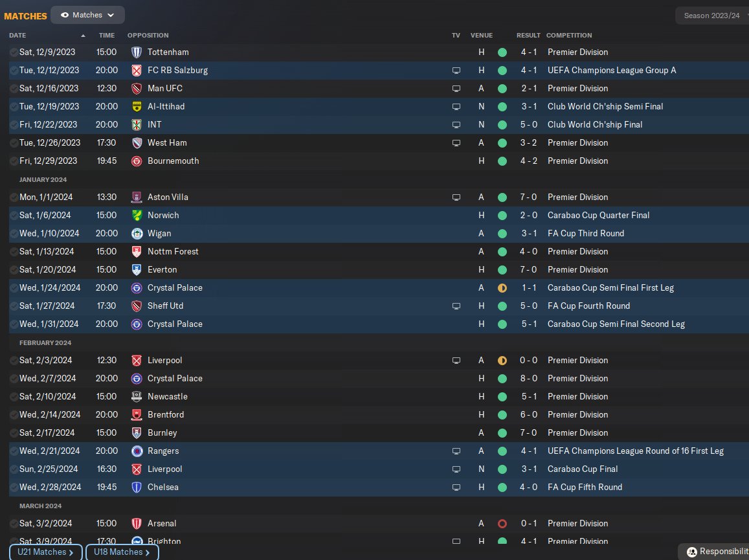Click the red loss indicator for Arsenal match

[x=502, y=523]
